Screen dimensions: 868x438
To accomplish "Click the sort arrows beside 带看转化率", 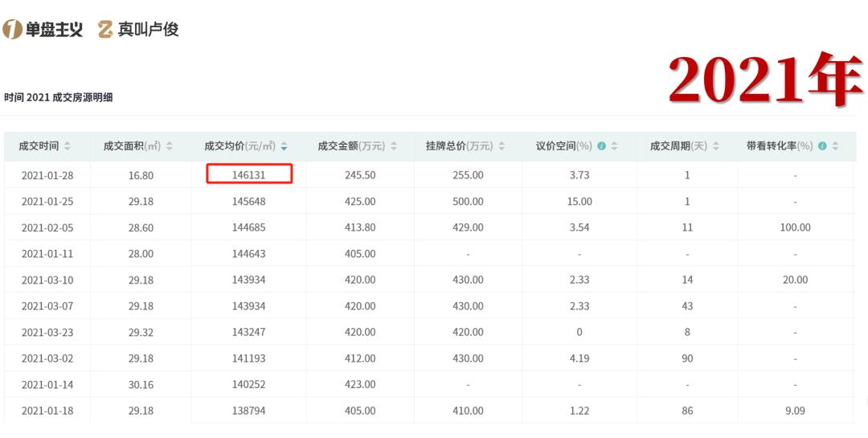I will [x=835, y=146].
